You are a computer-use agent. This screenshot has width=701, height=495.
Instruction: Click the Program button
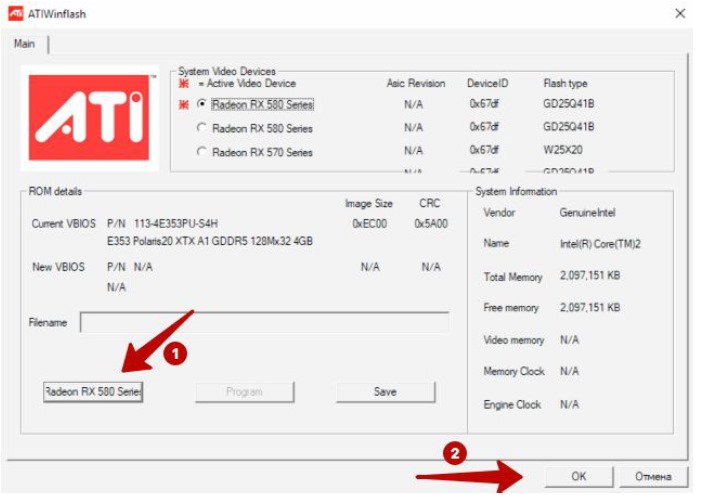pyautogui.click(x=245, y=392)
